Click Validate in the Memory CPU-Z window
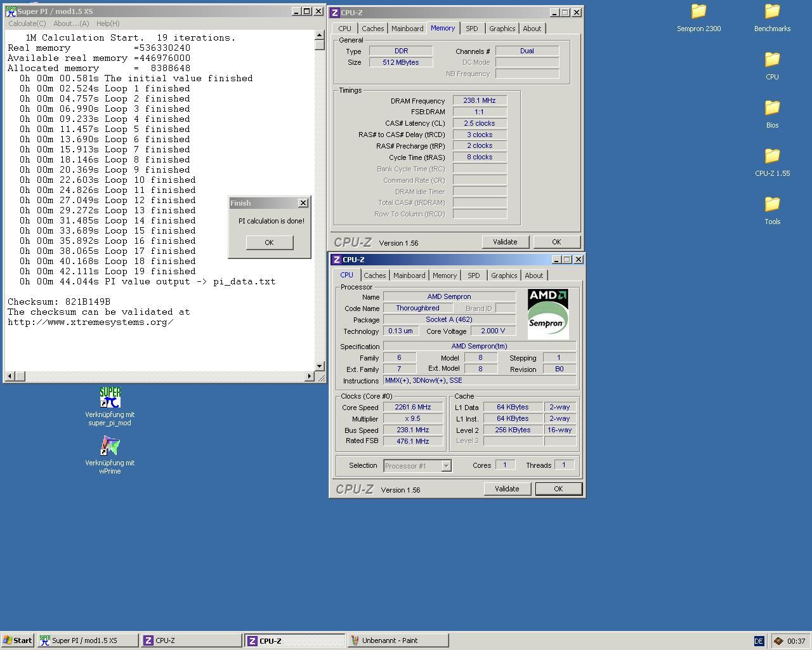812x650 pixels. [x=505, y=242]
